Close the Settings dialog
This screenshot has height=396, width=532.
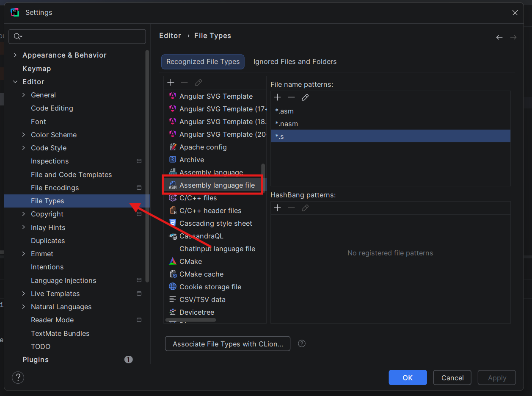(x=515, y=13)
